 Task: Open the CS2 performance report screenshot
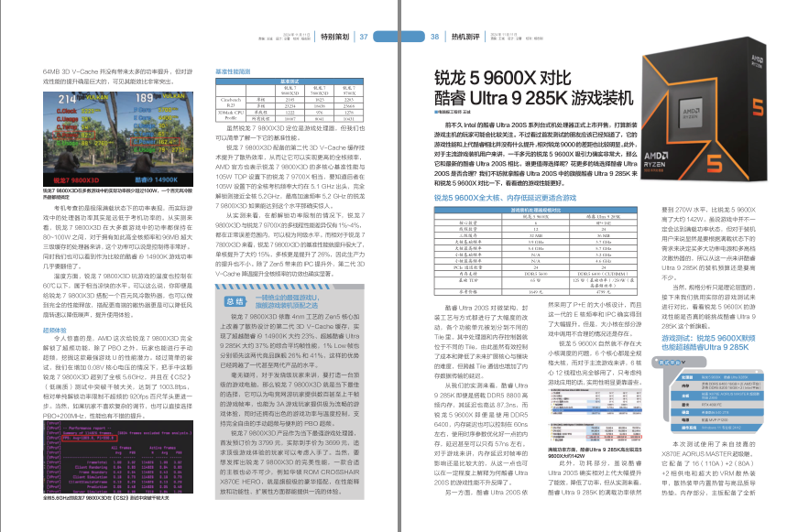point(118,457)
